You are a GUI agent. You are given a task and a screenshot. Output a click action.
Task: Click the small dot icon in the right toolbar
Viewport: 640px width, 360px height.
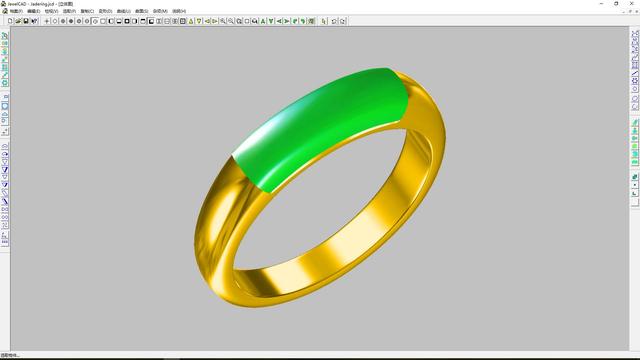point(635,185)
